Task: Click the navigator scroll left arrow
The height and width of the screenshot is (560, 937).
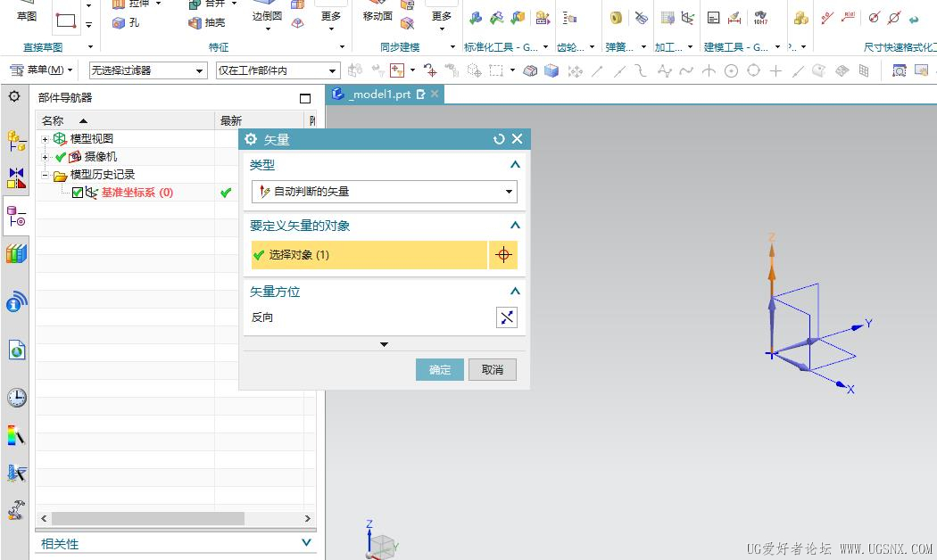Action: point(44,518)
